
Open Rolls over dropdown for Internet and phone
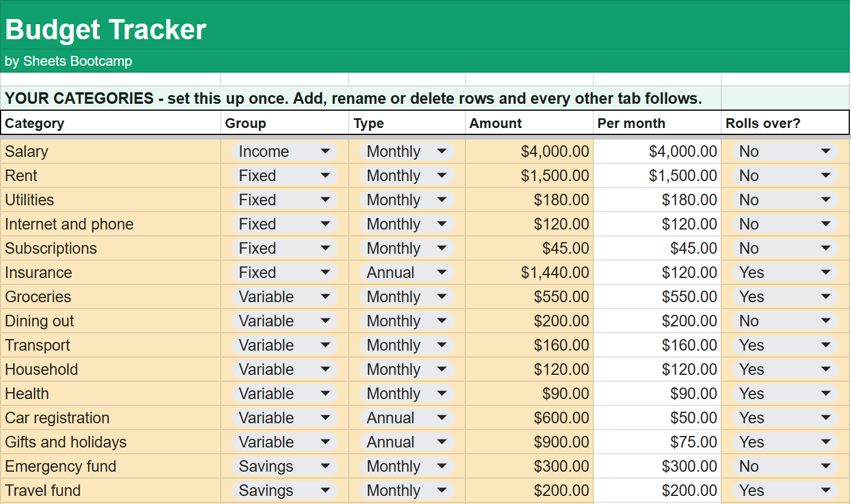tap(785, 224)
